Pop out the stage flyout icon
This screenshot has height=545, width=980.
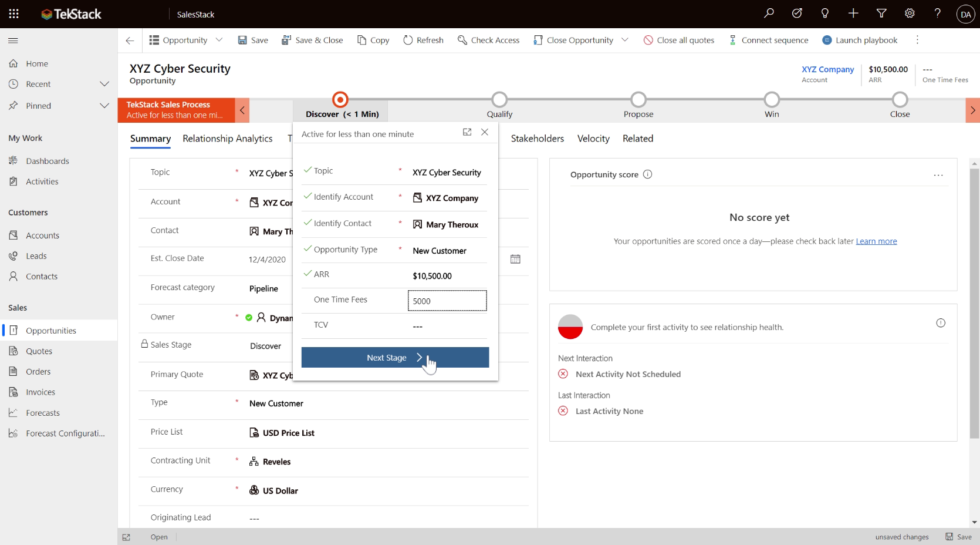click(467, 132)
